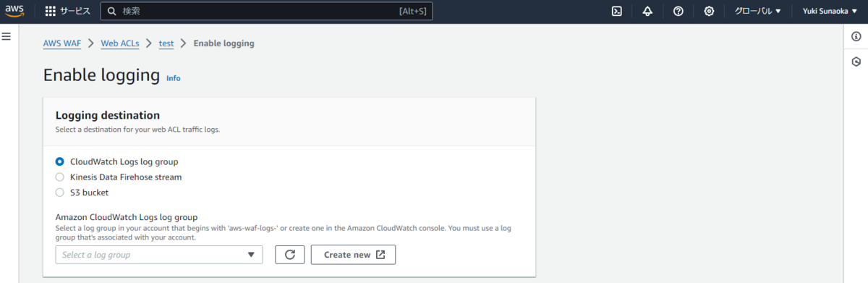Screen dimensions: 868x283
Task: Click the hexagon tutorials icon on right
Action: [x=856, y=62]
